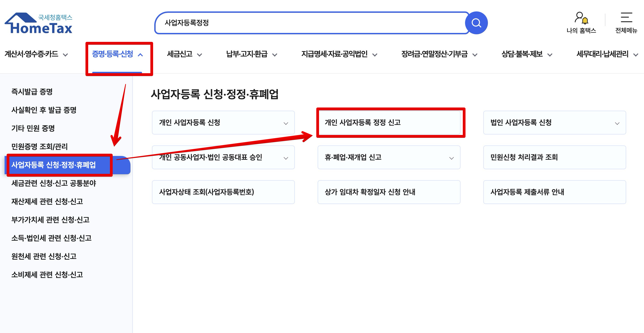Select 사업자등록 신청·정정·휴폐업 sidebar item

[53, 165]
